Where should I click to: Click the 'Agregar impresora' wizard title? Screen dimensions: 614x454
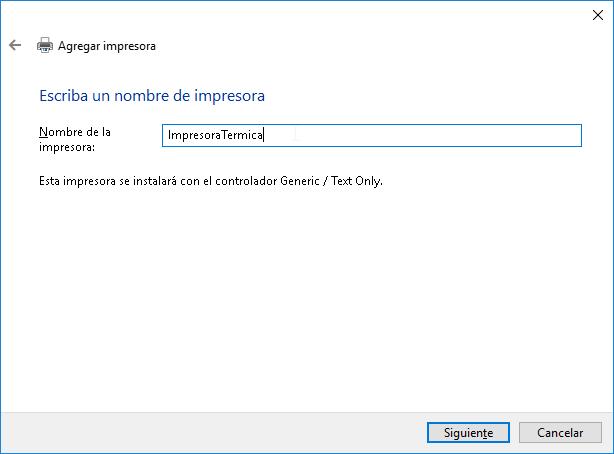(107, 46)
